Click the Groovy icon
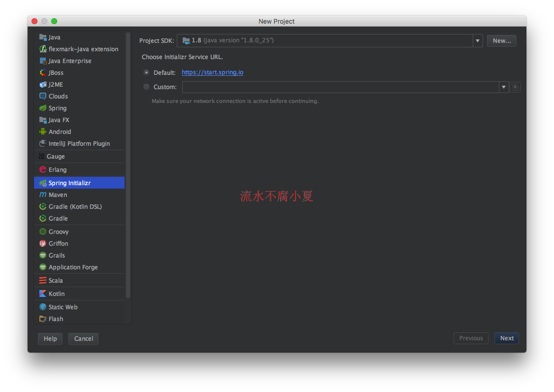The width and height of the screenshot is (554, 392). 43,231
